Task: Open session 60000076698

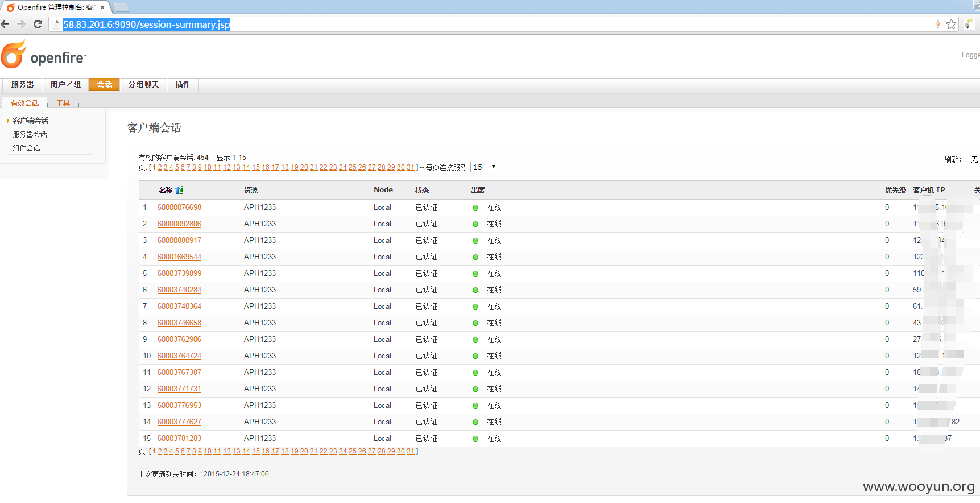Action: click(179, 208)
